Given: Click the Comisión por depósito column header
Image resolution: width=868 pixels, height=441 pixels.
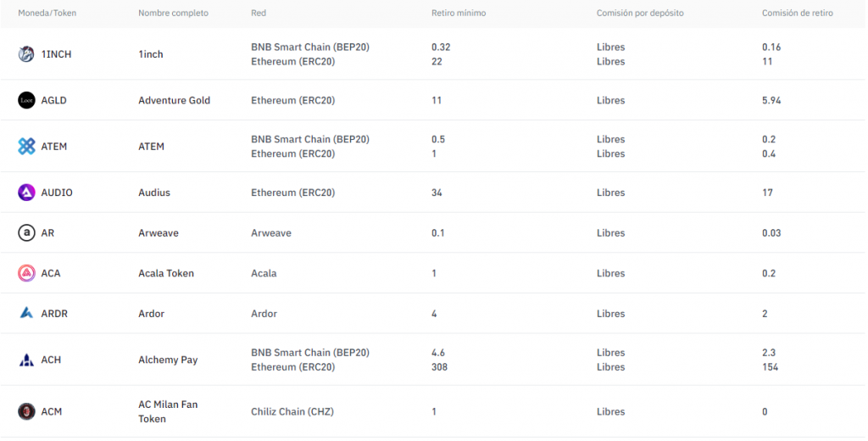Looking at the screenshot, I should pyautogui.click(x=640, y=14).
